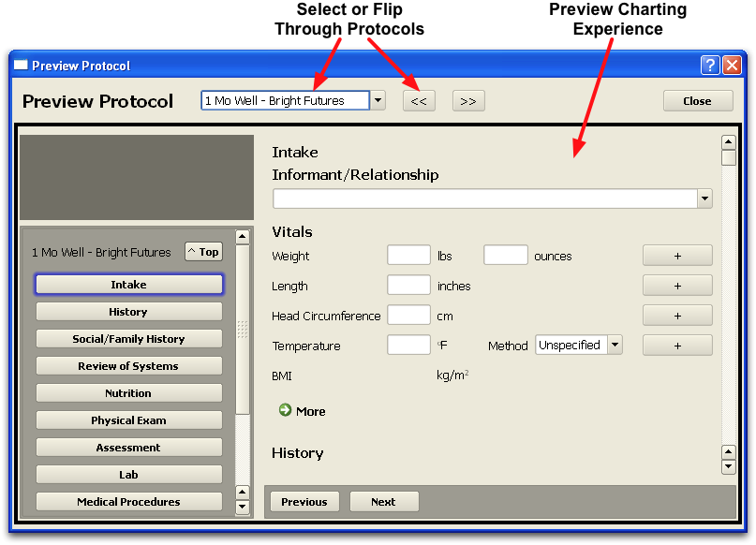Image resolution: width=756 pixels, height=545 pixels.
Task: Click the Intake heading in charting pane
Action: (x=295, y=153)
